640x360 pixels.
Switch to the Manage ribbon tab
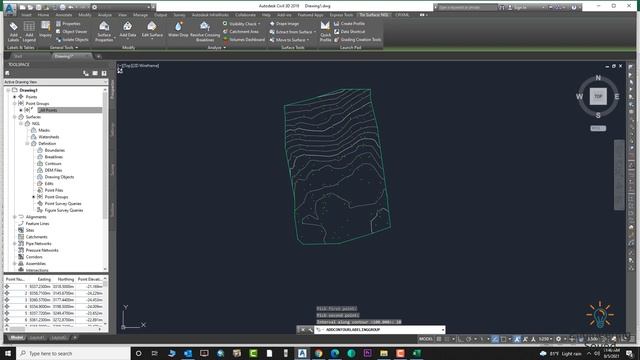pyautogui.click(x=140, y=15)
